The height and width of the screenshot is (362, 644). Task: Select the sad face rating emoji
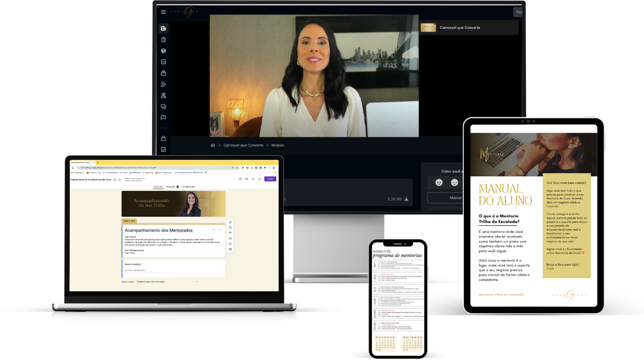coord(454,182)
